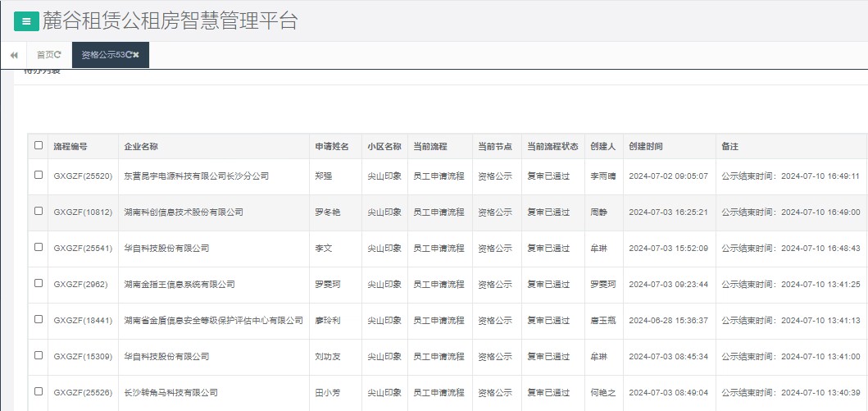This screenshot has width=868, height=411.
Task: Click 复审已通过 status in row GXGZF(25520)
Action: click(548, 176)
